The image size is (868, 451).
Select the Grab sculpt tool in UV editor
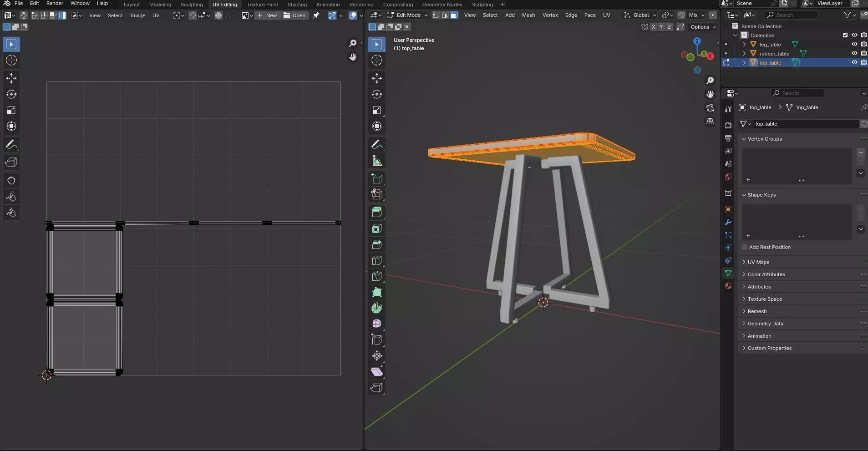pos(11,181)
